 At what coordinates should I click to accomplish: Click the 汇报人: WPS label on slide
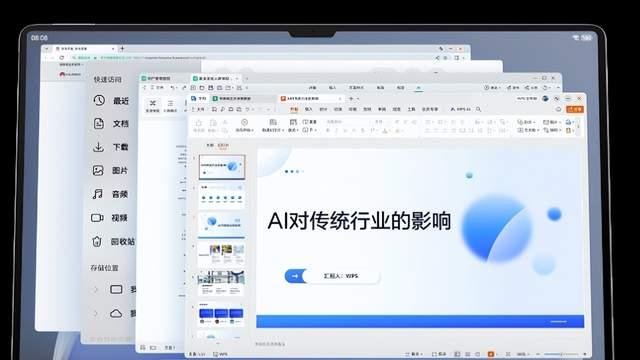(x=341, y=276)
